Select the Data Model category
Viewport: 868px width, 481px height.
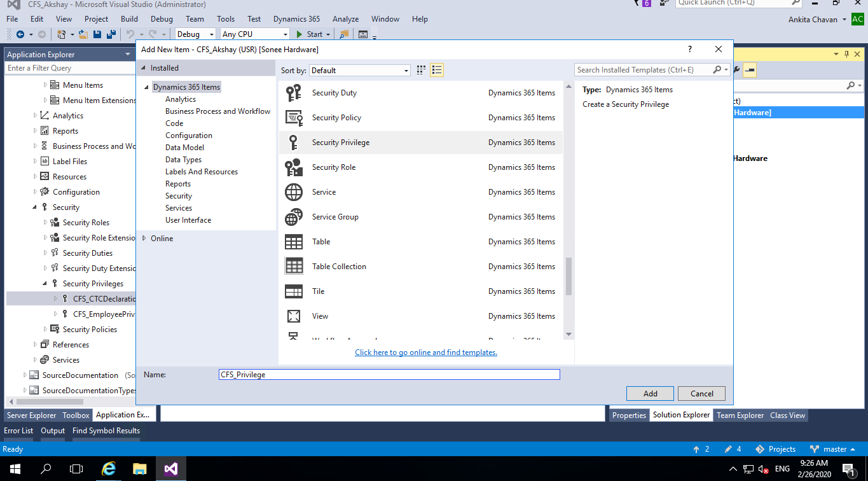click(x=184, y=148)
